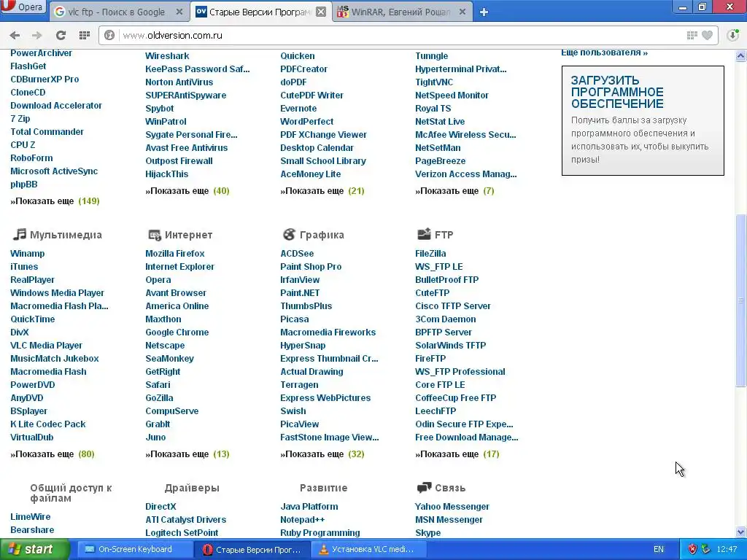The image size is (747, 560).
Task: Open the Picasa link
Action: point(295,319)
